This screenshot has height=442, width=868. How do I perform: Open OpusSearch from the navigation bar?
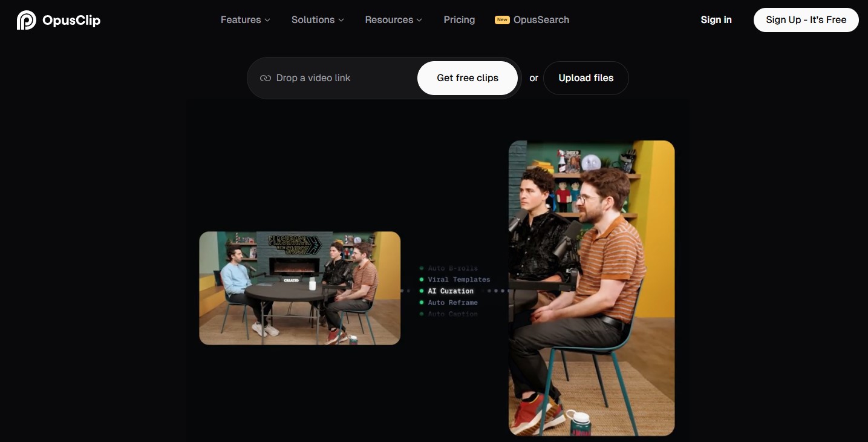pos(541,20)
